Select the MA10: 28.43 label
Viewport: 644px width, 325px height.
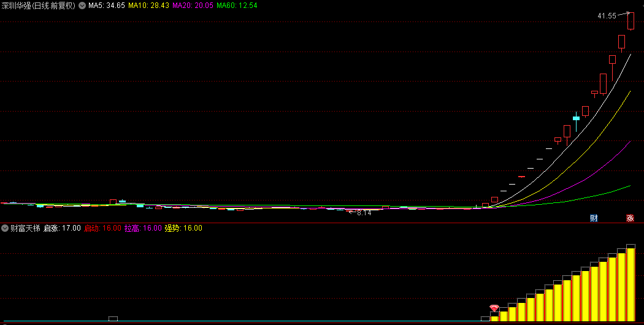point(148,6)
